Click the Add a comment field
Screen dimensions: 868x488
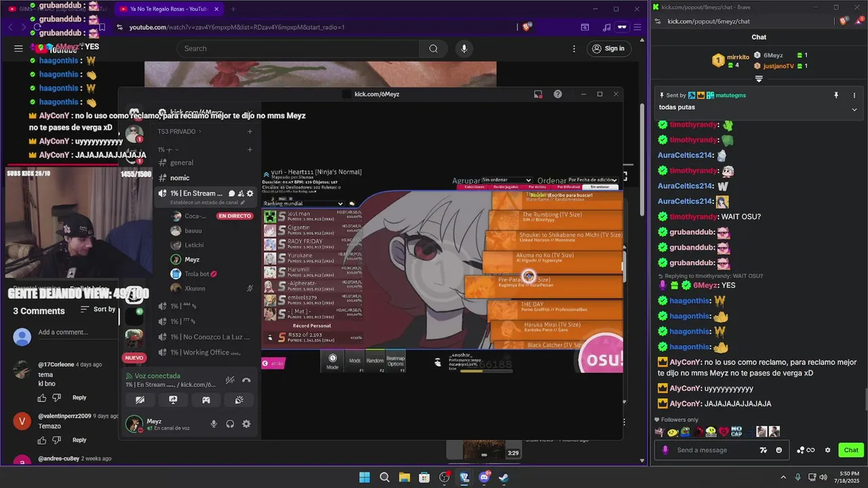coord(77,332)
